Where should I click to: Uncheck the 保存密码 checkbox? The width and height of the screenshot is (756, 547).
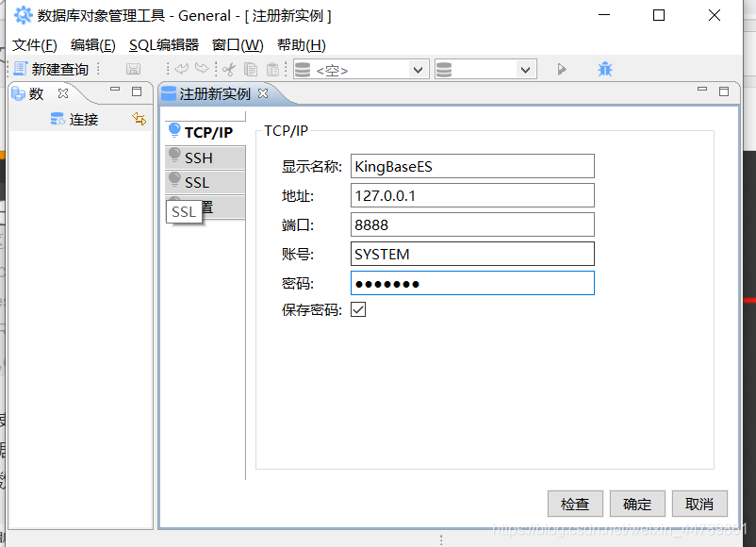tap(358, 309)
